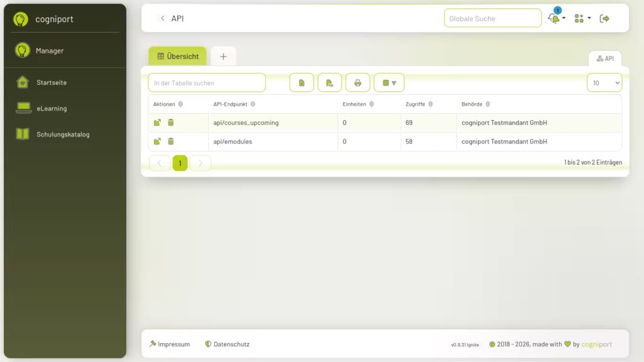The height and width of the screenshot is (362, 644).
Task: Focus the In der Tabelle suchen field
Action: pos(206,83)
